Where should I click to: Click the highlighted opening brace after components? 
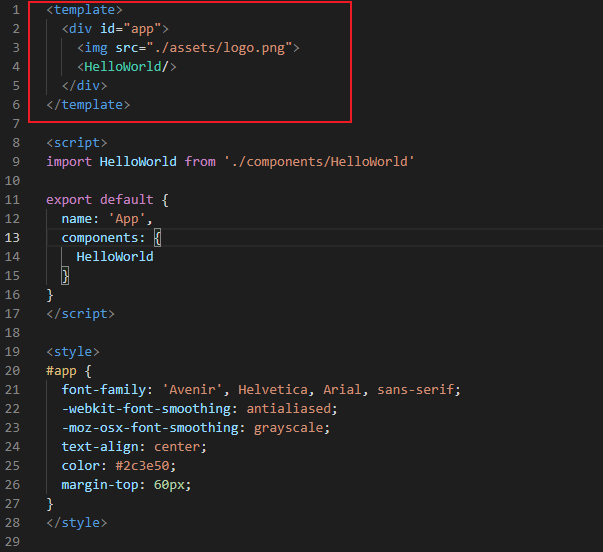pyautogui.click(x=157, y=238)
